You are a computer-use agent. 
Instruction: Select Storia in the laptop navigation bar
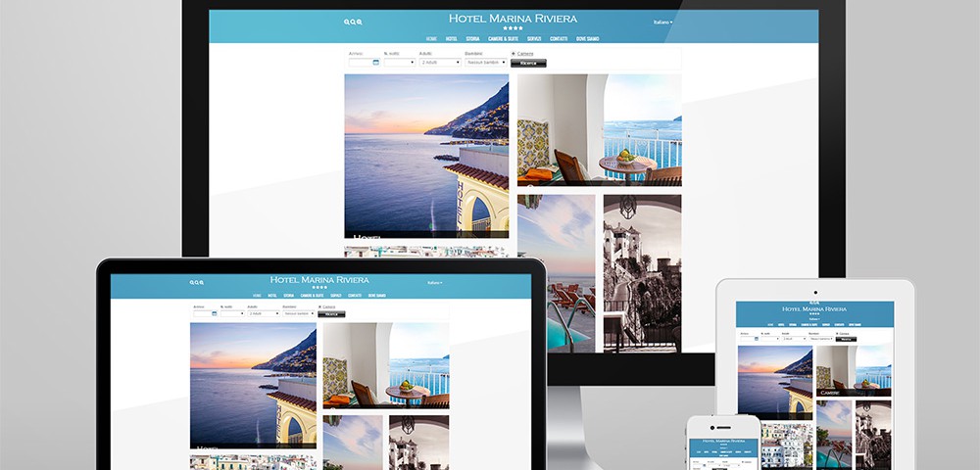[289, 296]
